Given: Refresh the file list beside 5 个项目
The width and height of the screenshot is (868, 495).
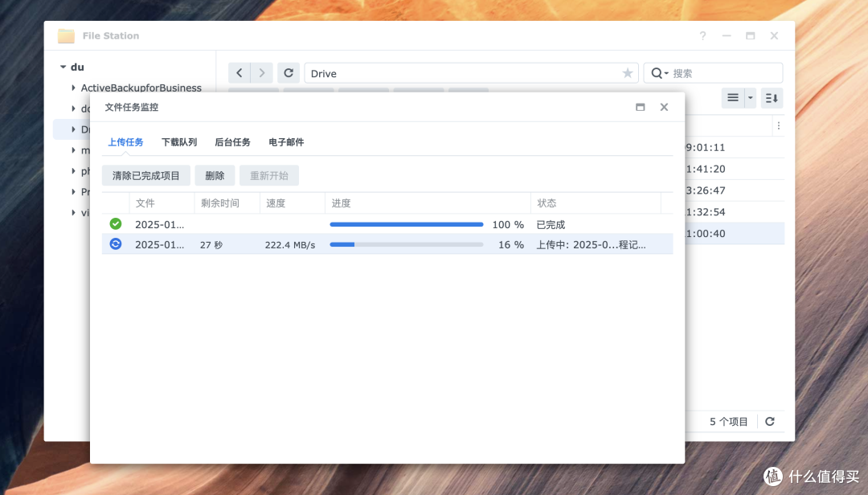Looking at the screenshot, I should click(x=769, y=421).
